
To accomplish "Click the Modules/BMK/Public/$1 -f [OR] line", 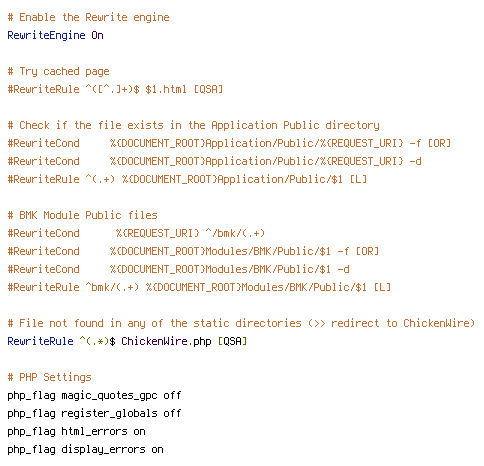I will pyautogui.click(x=193, y=251).
